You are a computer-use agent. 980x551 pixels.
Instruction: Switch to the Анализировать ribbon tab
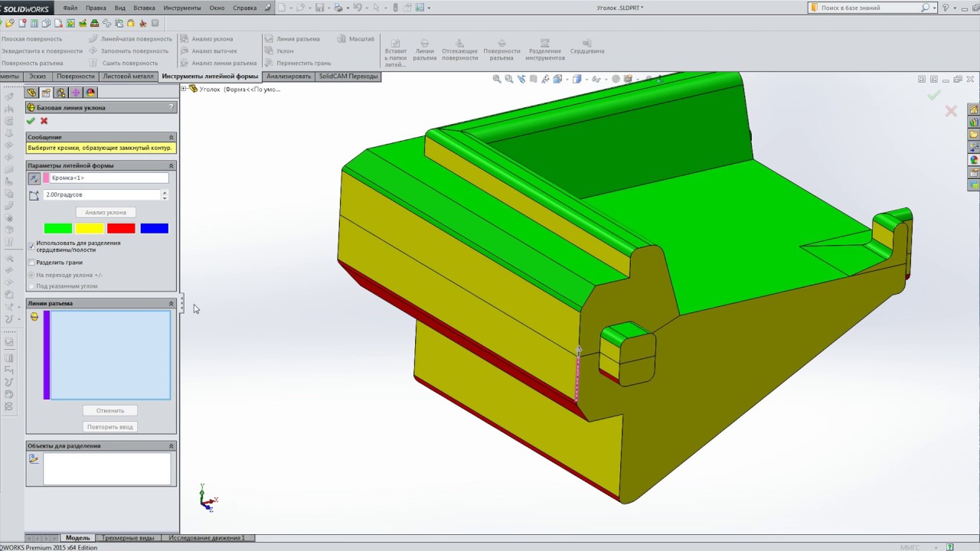click(x=289, y=77)
